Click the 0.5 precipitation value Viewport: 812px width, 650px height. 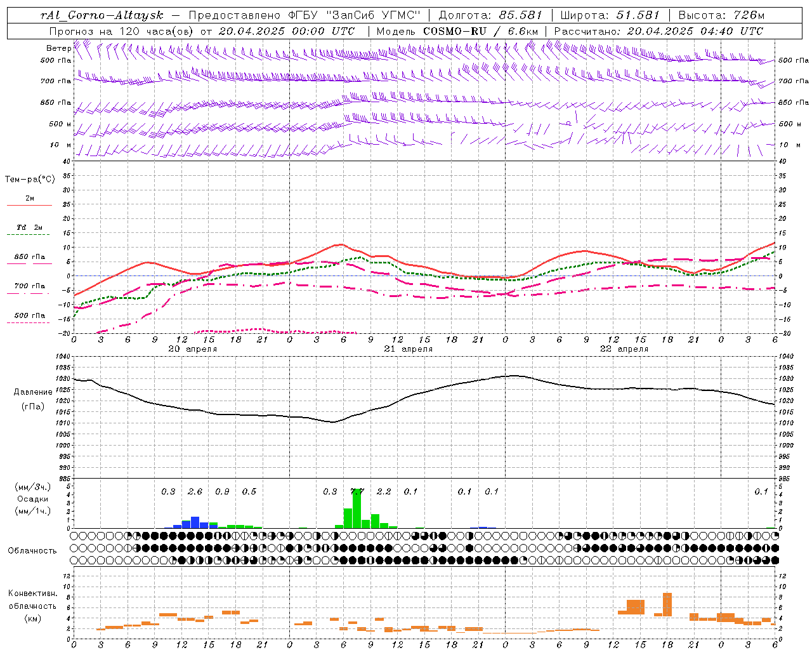249,492
